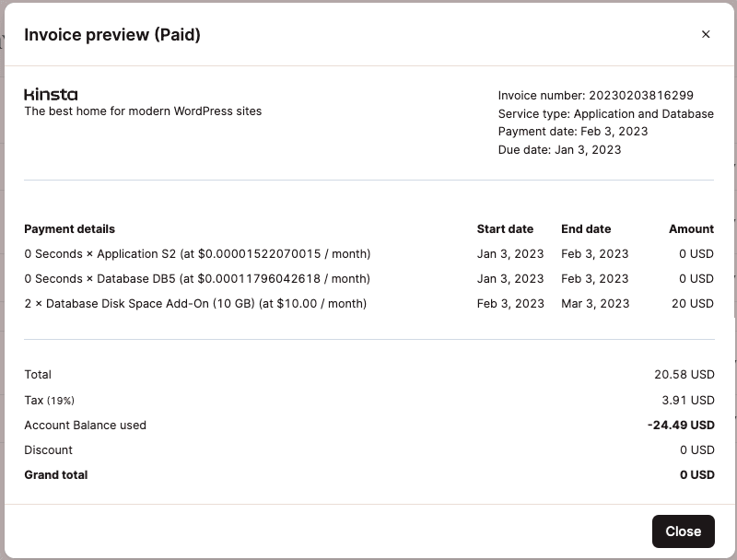The image size is (737, 560).
Task: Click the Payment details column header
Action: tap(69, 228)
